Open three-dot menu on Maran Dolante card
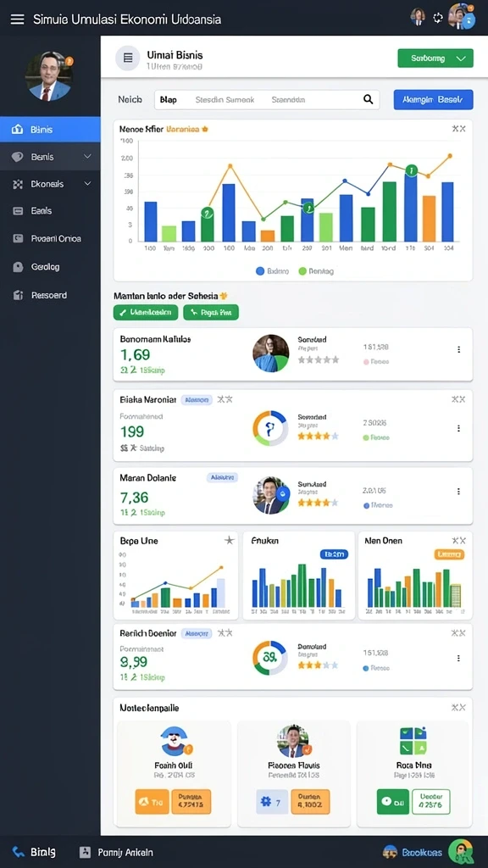488x868 pixels. coord(458,491)
